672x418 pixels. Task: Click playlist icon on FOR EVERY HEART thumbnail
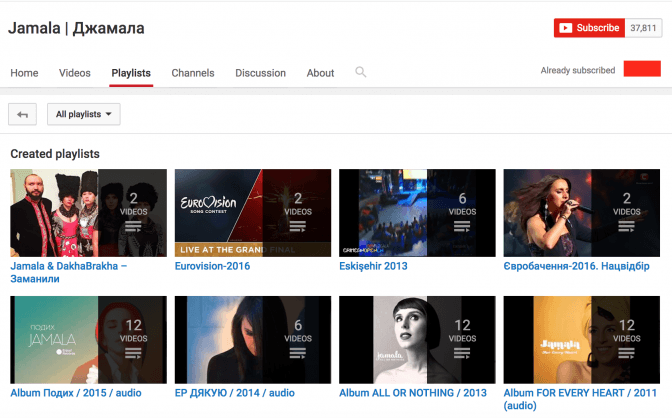pyautogui.click(x=626, y=353)
